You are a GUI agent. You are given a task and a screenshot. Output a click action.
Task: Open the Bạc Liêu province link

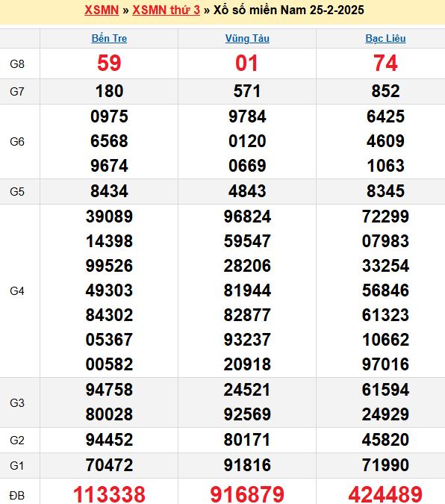click(x=385, y=38)
